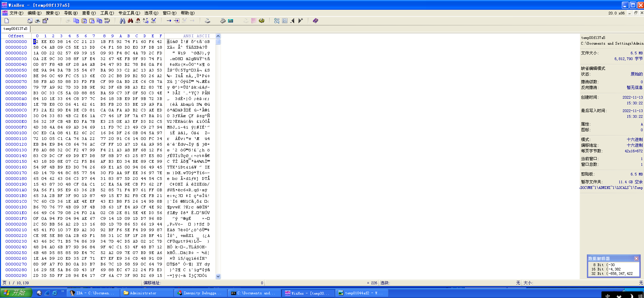Close the 数据解释器 data interpreter panel
The image size is (644, 298).
636,258
